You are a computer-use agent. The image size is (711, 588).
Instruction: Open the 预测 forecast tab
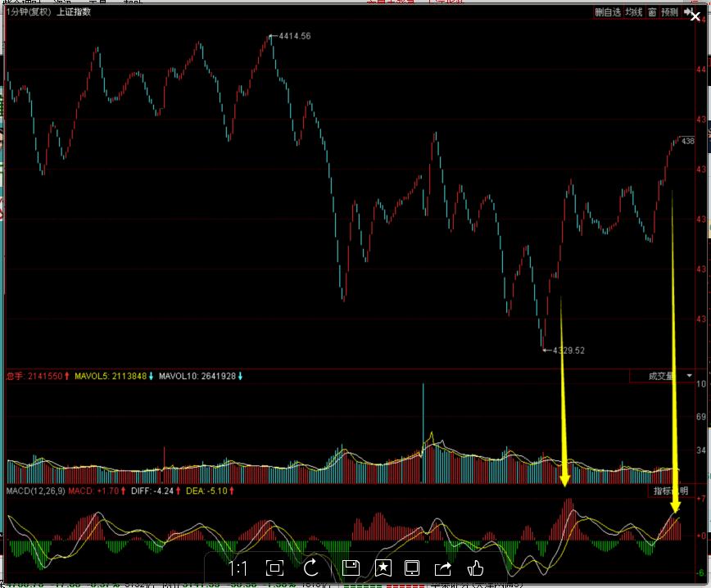(x=669, y=12)
